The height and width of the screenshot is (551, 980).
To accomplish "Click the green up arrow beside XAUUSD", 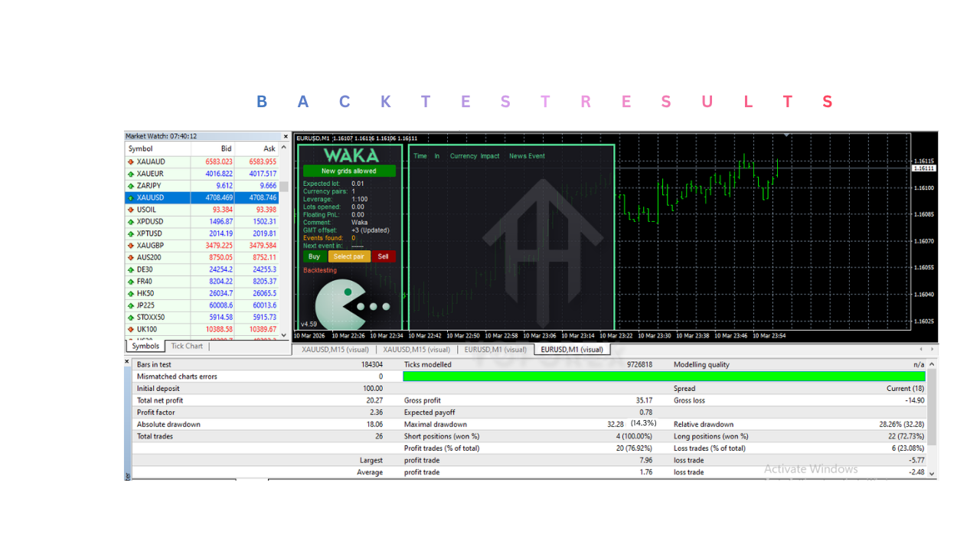I will click(x=132, y=197).
